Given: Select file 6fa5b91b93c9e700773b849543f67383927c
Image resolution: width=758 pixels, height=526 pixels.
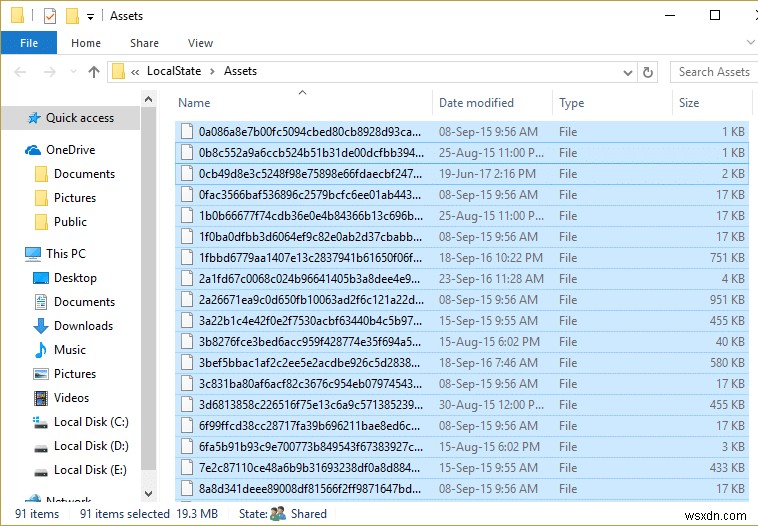Looking at the screenshot, I should 462,447.
